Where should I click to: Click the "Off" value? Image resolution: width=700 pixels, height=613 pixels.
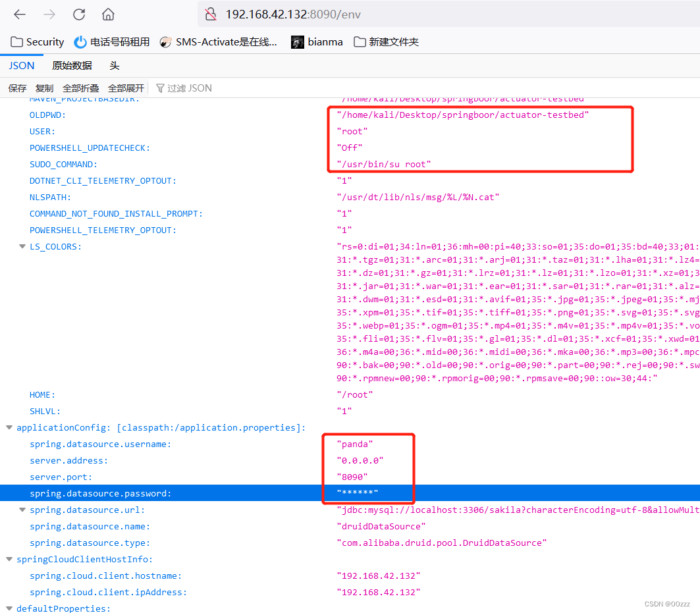[350, 147]
